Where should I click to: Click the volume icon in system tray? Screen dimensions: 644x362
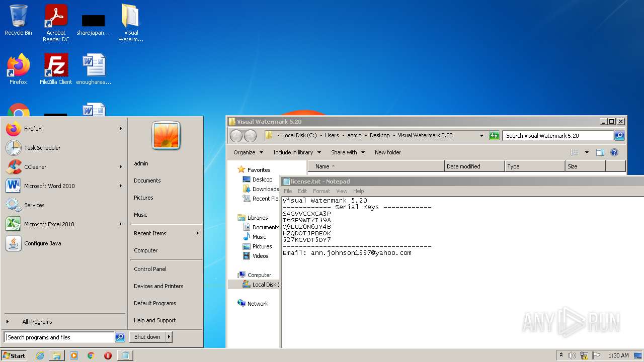[x=572, y=355]
